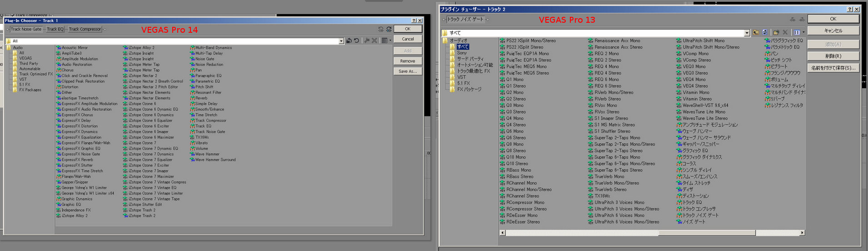The height and width of the screenshot is (251, 868).
Task: Click Track Compressor in the plug-in chain
Action: point(85,29)
